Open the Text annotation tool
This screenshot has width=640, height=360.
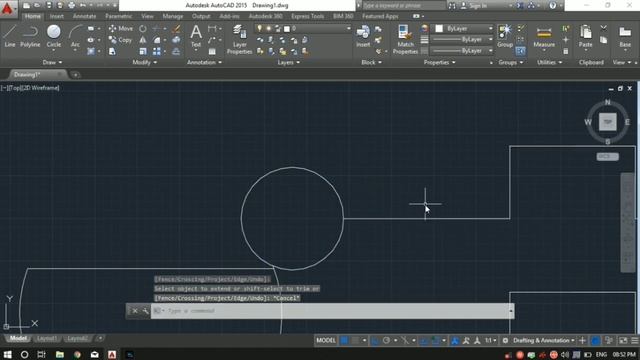click(196, 36)
